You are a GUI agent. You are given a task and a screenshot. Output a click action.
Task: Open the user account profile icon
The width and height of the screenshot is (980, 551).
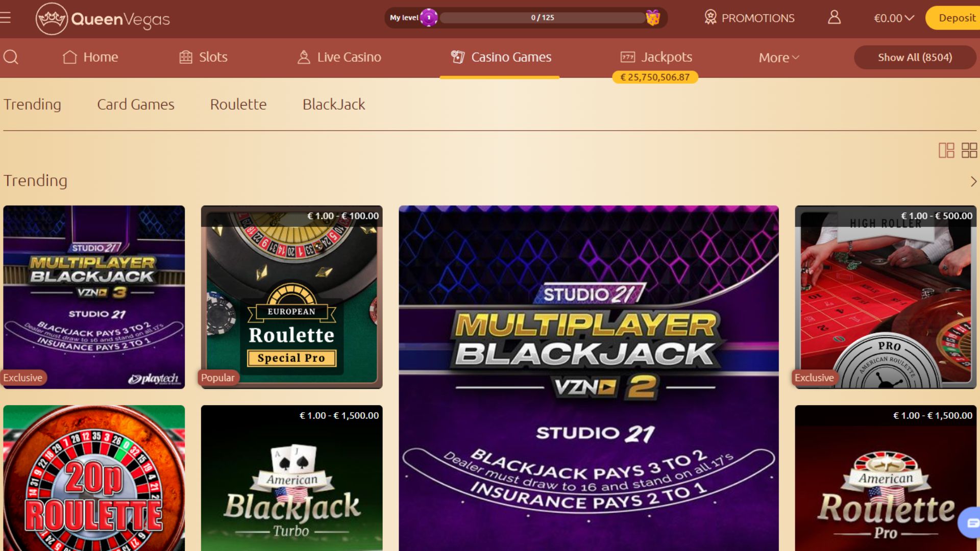(834, 17)
